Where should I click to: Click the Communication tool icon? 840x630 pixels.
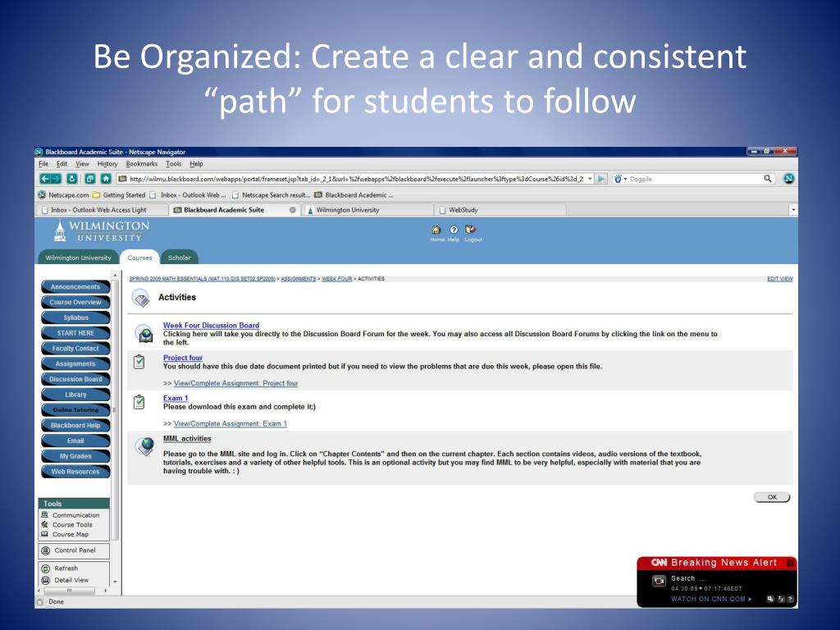coord(45,515)
